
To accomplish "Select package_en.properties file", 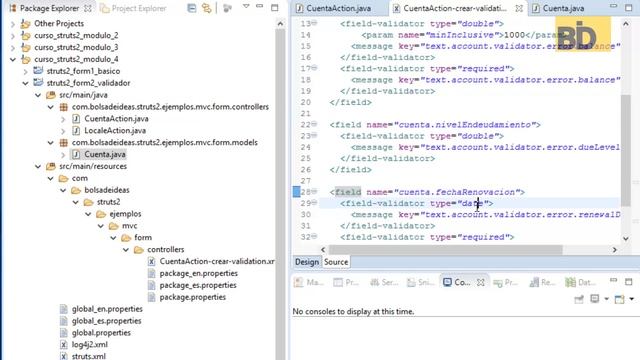I will pos(198,273).
